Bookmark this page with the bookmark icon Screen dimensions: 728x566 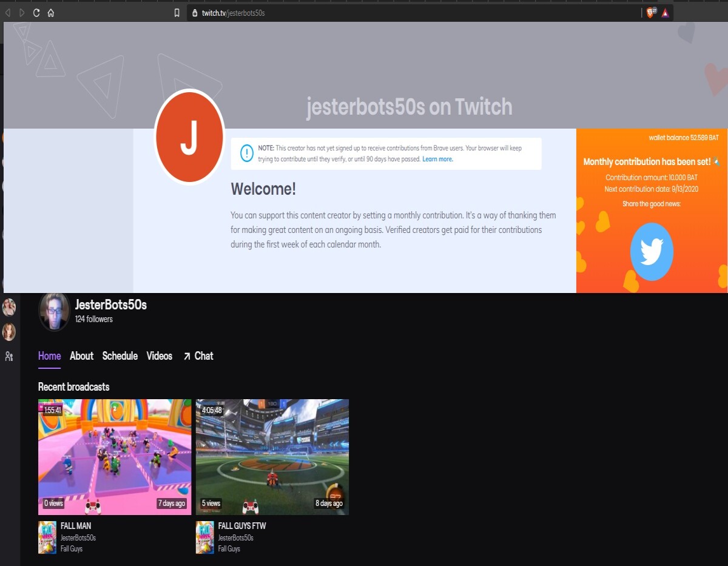pos(177,13)
